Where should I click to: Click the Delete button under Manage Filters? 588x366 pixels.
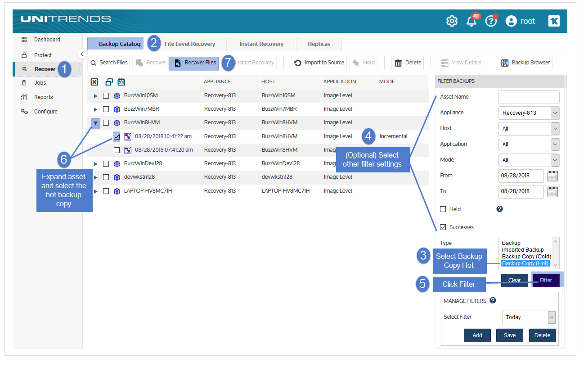pos(542,335)
